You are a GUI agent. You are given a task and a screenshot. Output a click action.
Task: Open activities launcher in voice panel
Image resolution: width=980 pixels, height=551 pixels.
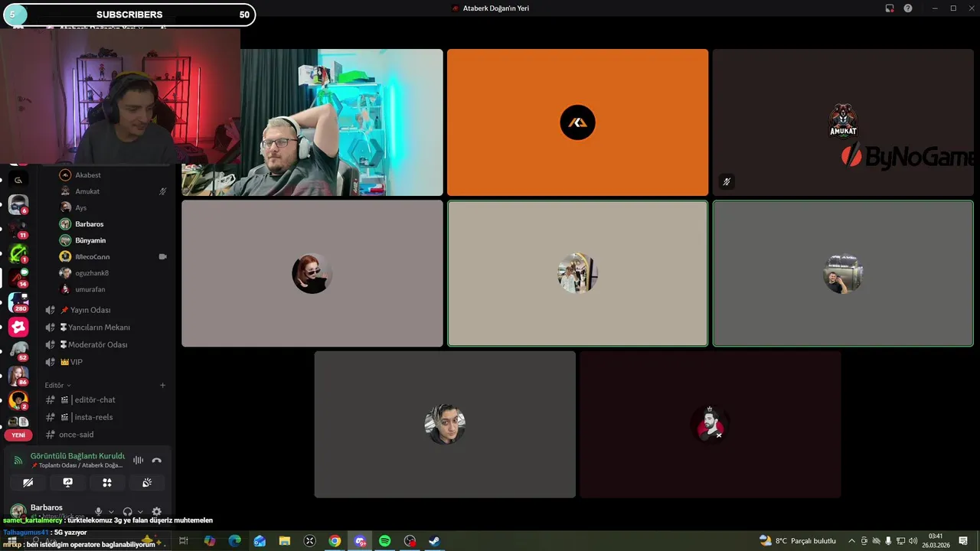[x=107, y=482]
